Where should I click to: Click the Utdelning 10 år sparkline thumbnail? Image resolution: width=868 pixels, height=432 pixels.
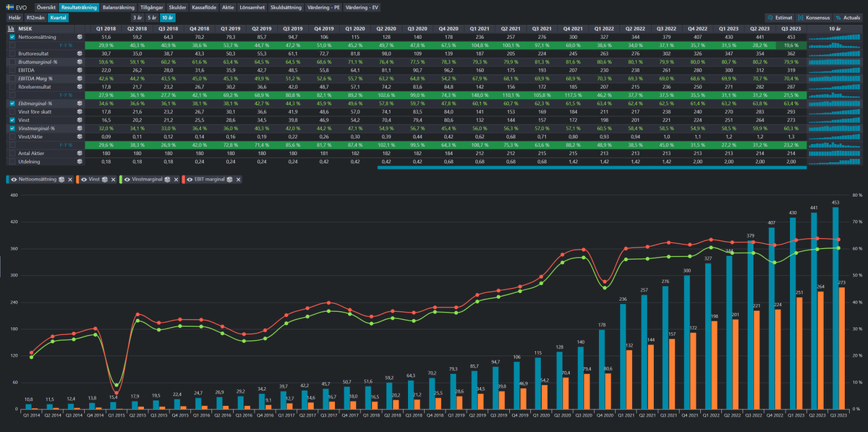coord(834,161)
